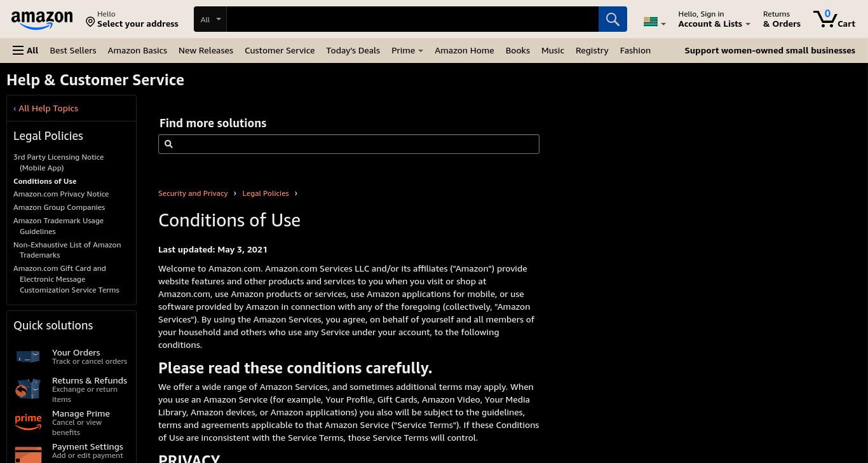868x463 pixels.
Task: Open the cart icon
Action: [x=825, y=18]
